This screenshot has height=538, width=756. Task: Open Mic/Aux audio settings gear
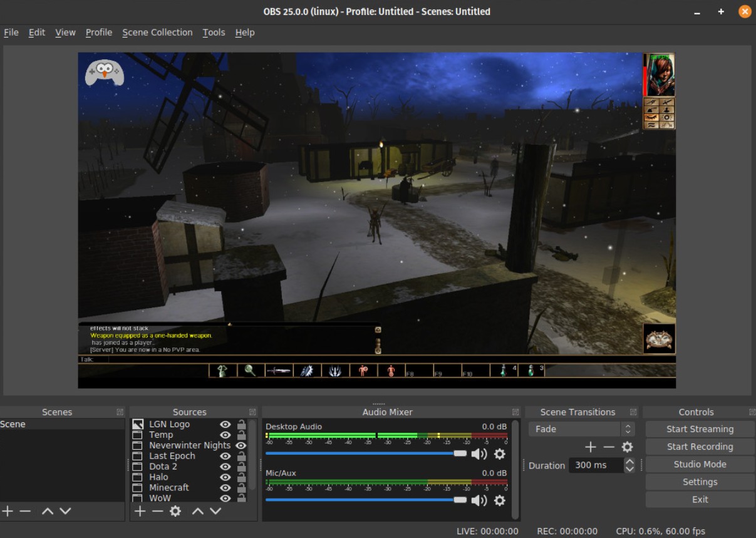pyautogui.click(x=499, y=500)
